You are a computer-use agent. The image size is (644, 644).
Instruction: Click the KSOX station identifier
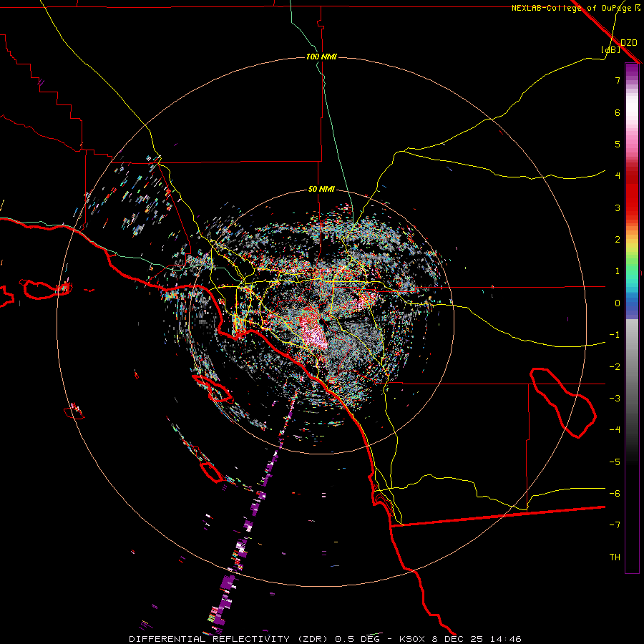[x=413, y=639]
